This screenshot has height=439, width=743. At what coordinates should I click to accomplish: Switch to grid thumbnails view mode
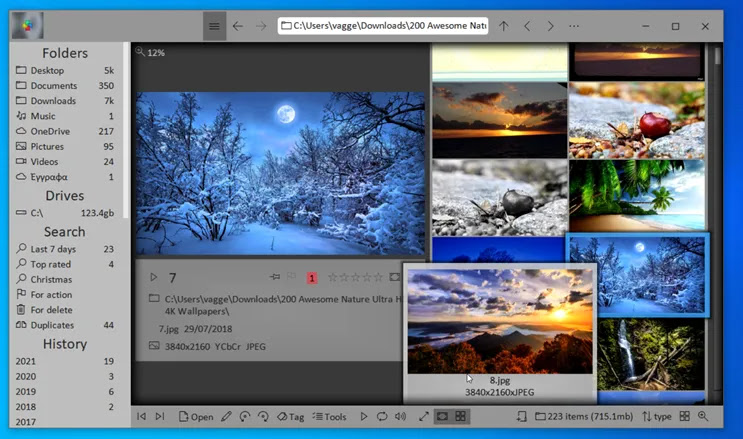click(460, 416)
